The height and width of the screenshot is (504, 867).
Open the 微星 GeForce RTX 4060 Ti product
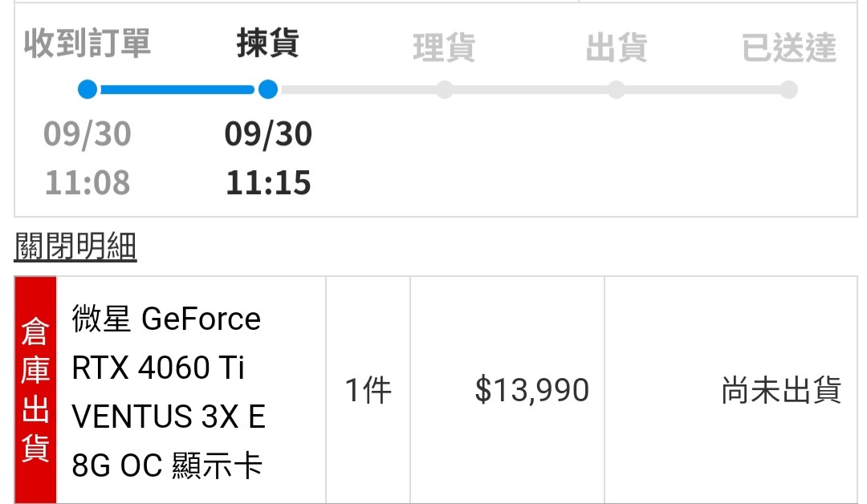tap(168, 391)
